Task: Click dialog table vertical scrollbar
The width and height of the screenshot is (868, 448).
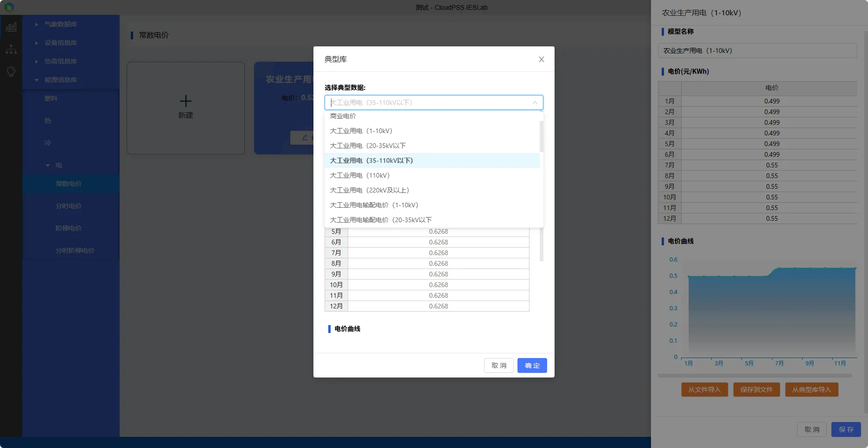Action: click(x=542, y=244)
